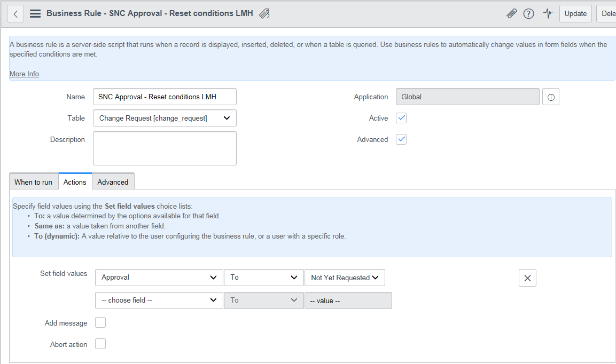Toggle the Advanced checkbox
616x364 pixels.
click(401, 139)
